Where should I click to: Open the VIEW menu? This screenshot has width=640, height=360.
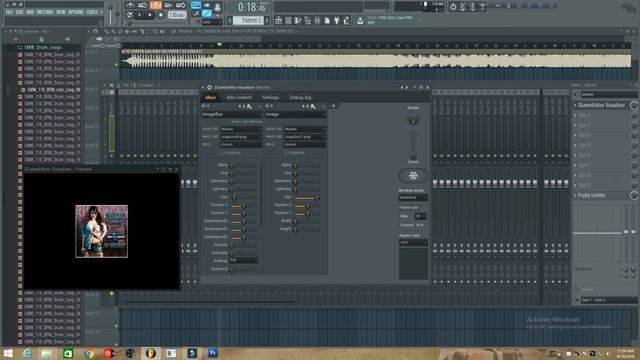(x=61, y=12)
